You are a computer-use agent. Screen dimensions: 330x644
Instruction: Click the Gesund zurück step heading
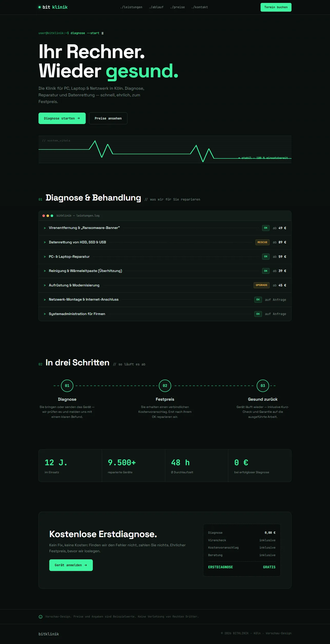pos(263,399)
